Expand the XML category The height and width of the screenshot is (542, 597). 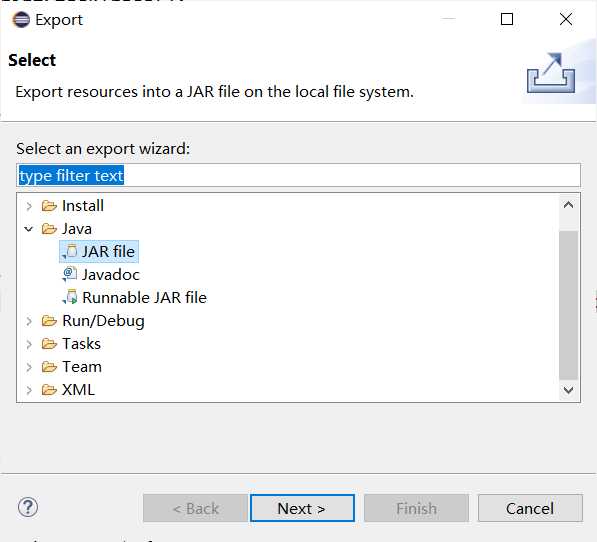click(29, 390)
